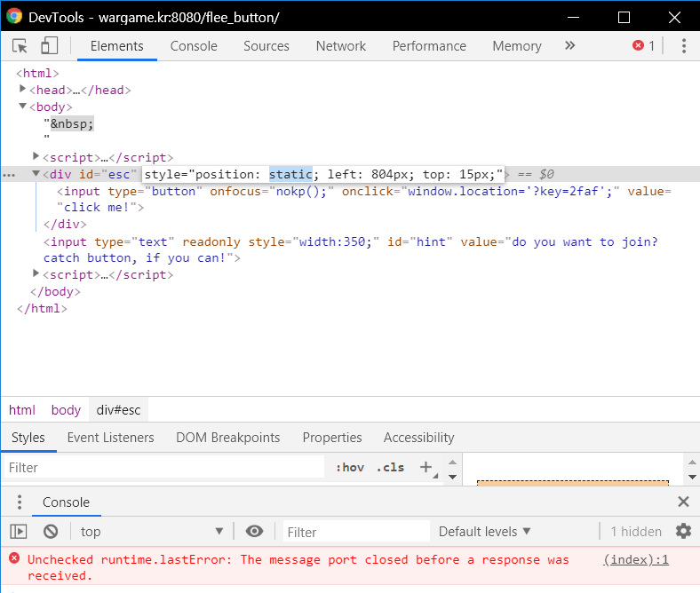The height and width of the screenshot is (593, 700).
Task: Select the input id hint element
Action: coord(351,249)
